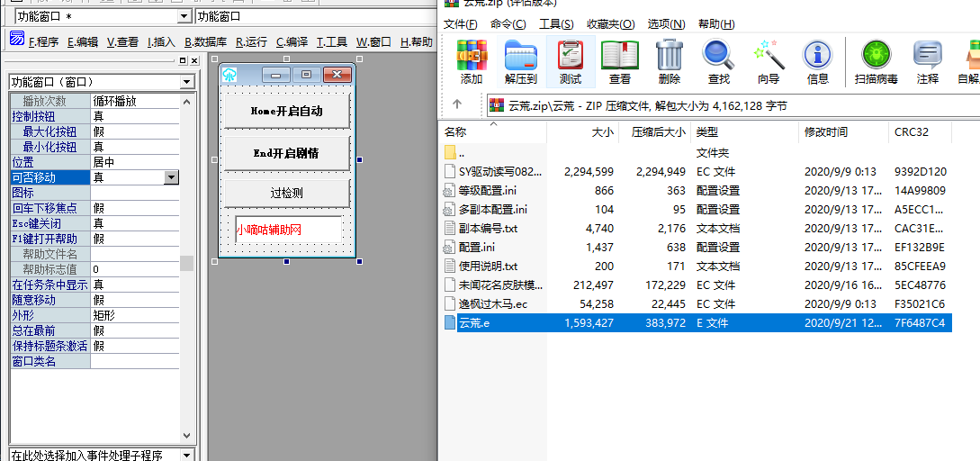This screenshot has height=461, width=980.
Task: Open the 功能窗口（窗口） component selector dropdown
Action: (x=187, y=82)
